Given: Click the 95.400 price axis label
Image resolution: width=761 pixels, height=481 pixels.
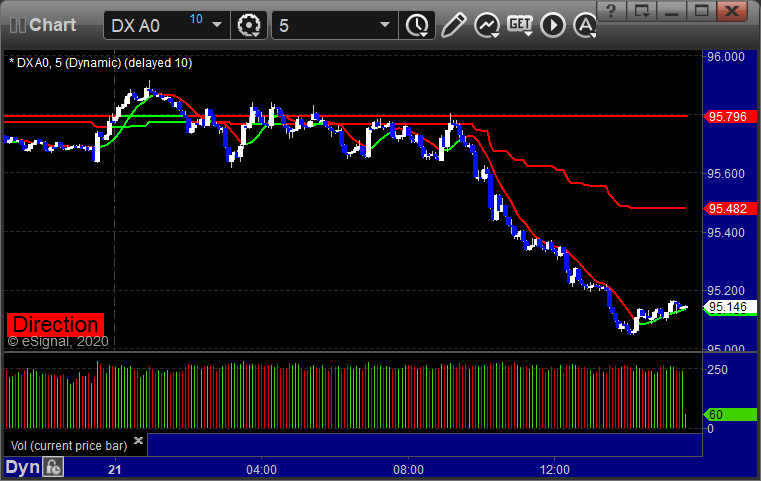Looking at the screenshot, I should pos(726,232).
